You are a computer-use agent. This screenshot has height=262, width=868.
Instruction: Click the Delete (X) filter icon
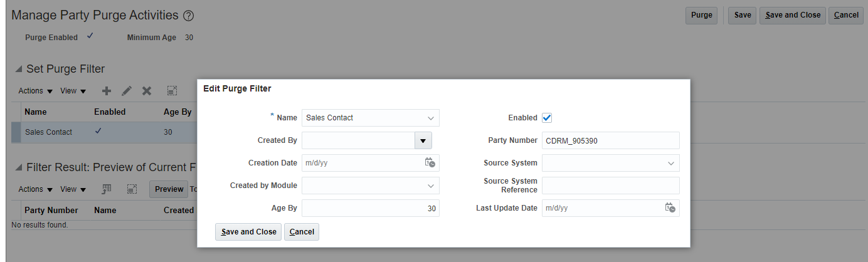pos(147,91)
